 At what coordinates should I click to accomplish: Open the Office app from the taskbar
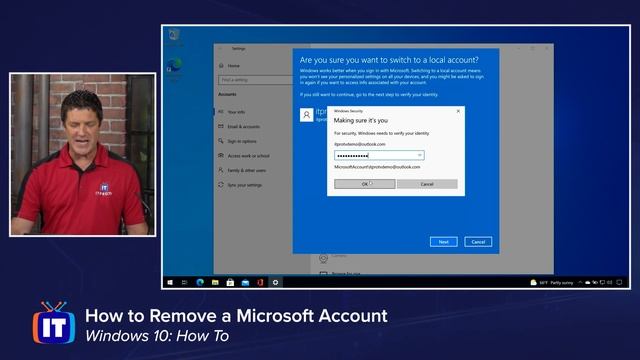260,282
